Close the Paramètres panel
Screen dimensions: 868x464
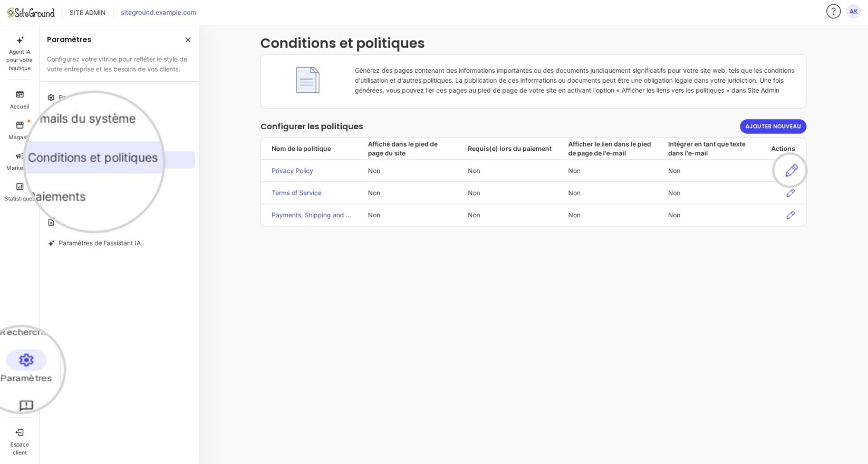click(x=188, y=40)
